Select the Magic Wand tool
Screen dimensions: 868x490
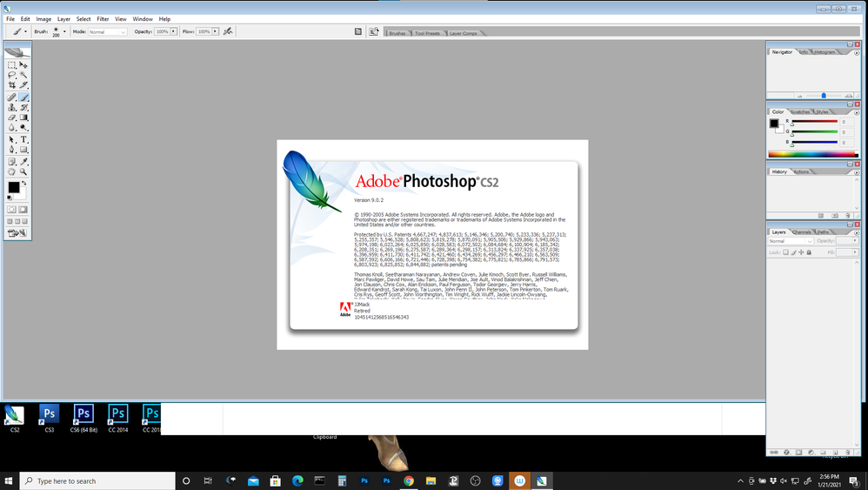23,75
